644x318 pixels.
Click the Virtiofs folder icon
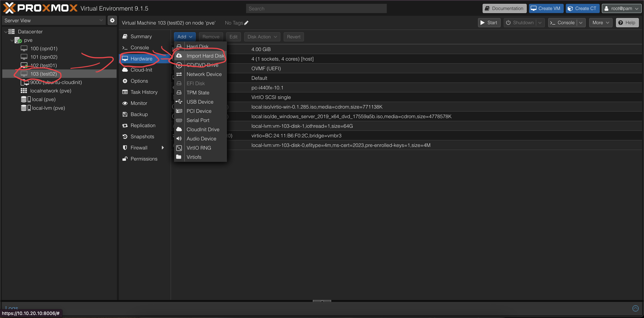point(179,157)
